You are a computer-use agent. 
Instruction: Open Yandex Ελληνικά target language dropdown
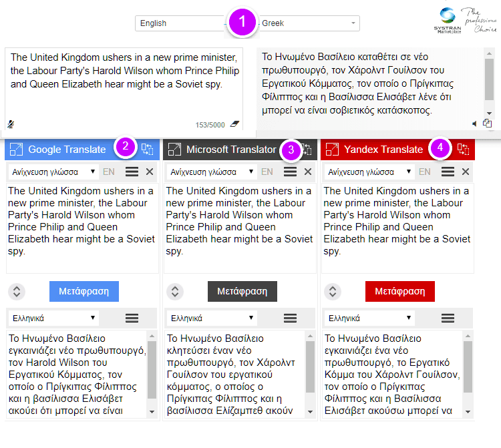click(369, 318)
